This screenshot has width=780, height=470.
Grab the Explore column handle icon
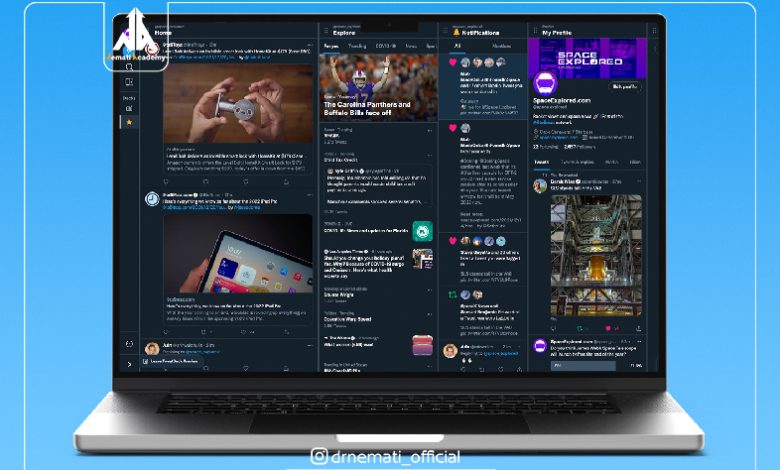(326, 31)
